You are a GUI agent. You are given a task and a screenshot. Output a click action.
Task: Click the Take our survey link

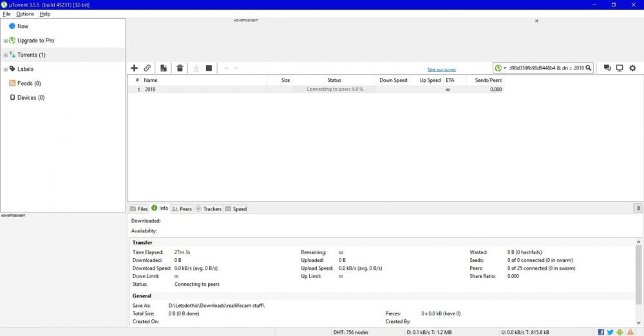pos(441,70)
